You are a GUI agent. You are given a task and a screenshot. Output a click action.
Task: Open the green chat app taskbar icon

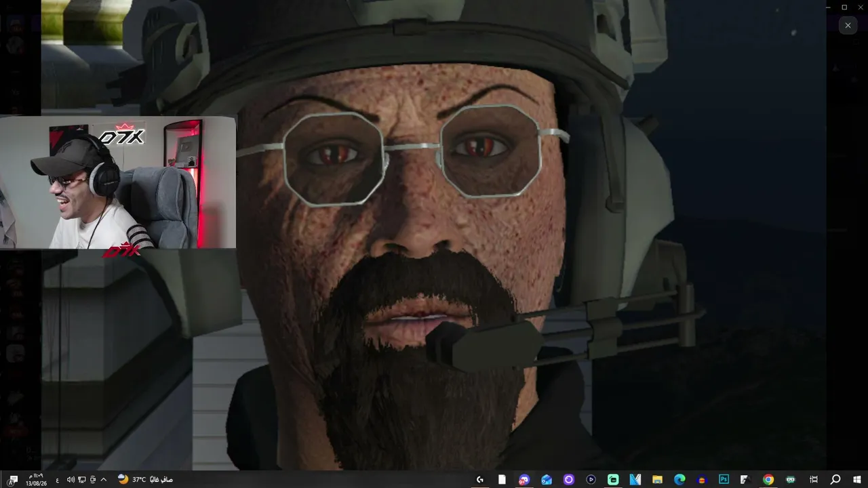click(613, 479)
